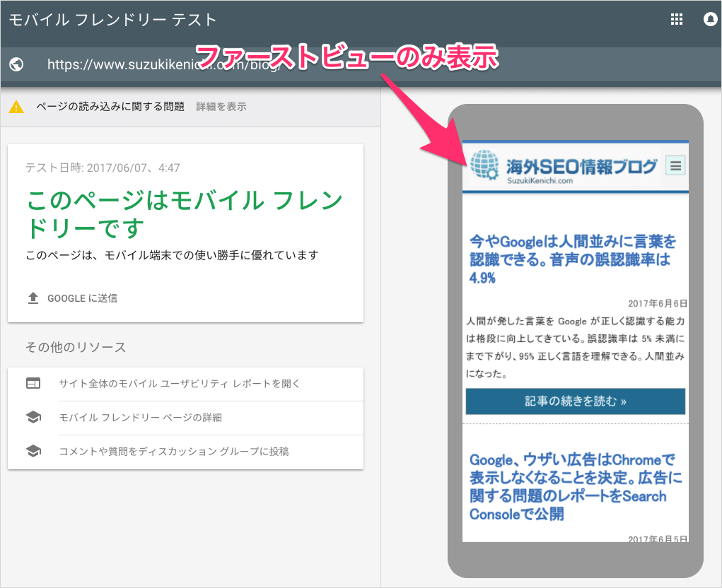This screenshot has width=722, height=588.
Task: Open コメントや質問をディスカッション グループに投稿 link
Action: tap(174, 452)
